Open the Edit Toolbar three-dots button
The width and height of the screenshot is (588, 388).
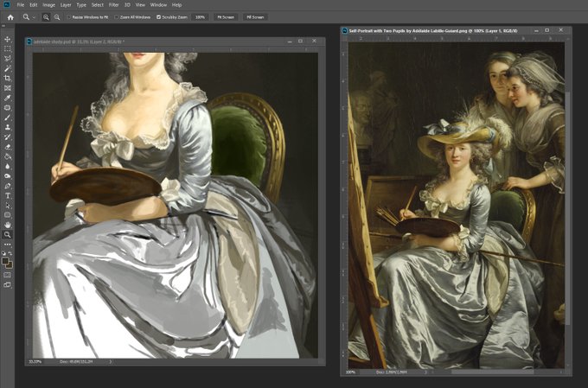click(7, 245)
